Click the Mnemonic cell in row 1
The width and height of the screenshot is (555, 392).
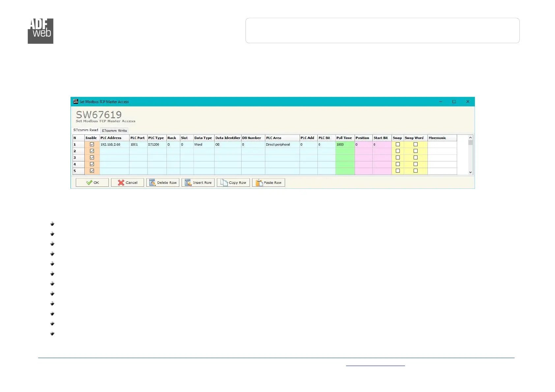click(442, 145)
